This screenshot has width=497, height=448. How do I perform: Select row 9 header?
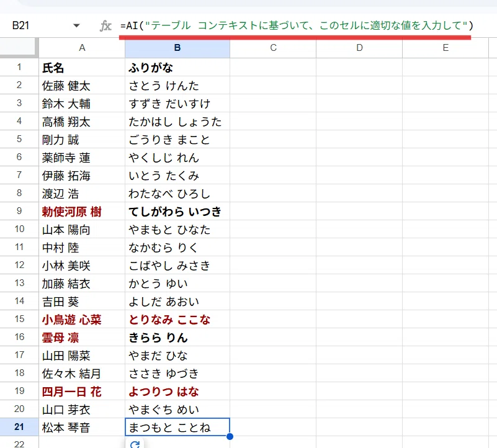[x=19, y=211]
